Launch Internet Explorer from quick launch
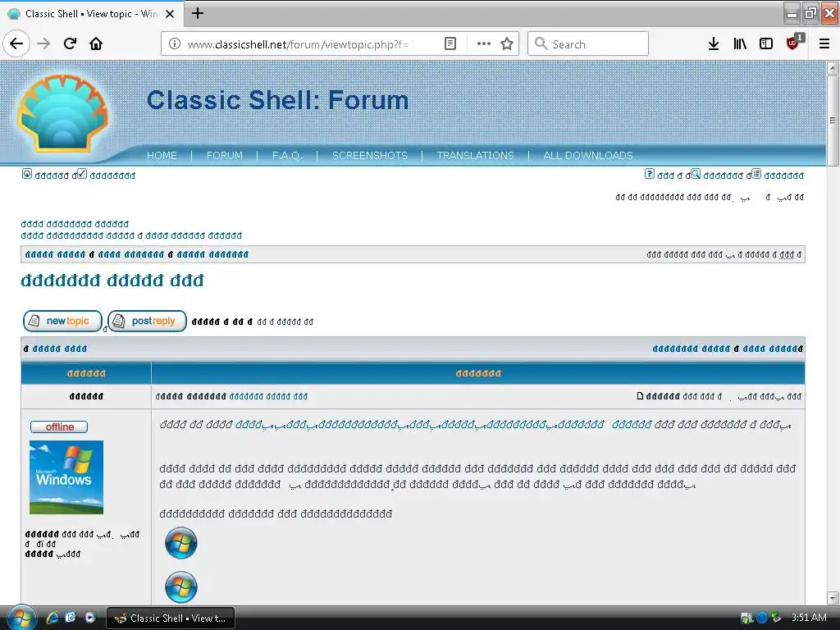 point(52,618)
